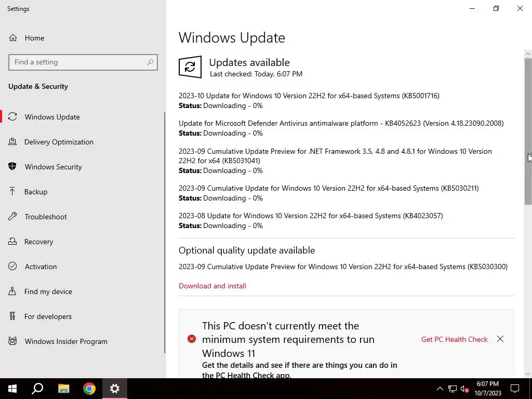The width and height of the screenshot is (532, 399).
Task: Open Activation settings page
Action: 83,267
